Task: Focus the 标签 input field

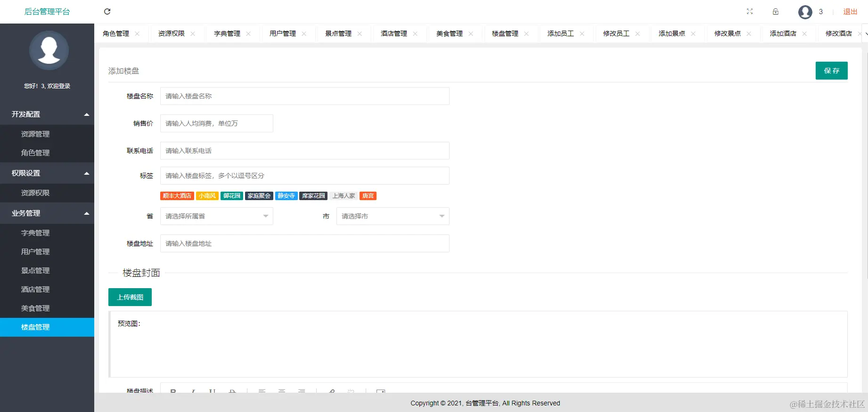Action: coord(305,176)
